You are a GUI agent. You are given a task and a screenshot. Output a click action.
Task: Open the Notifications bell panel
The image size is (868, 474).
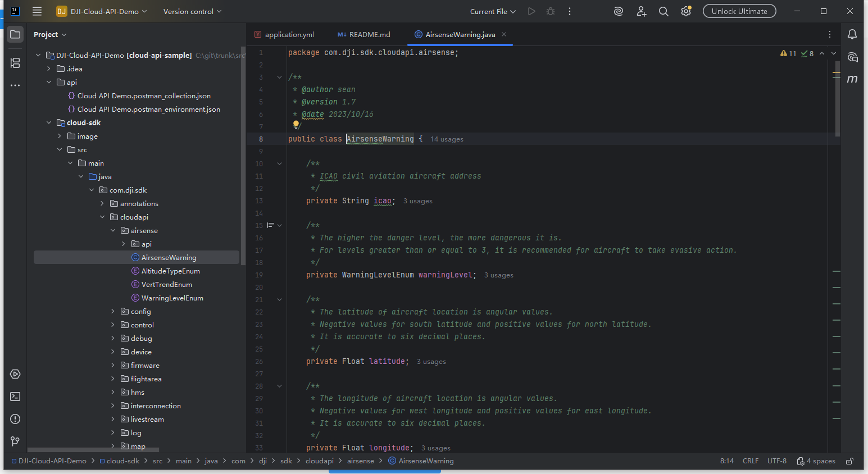852,34
